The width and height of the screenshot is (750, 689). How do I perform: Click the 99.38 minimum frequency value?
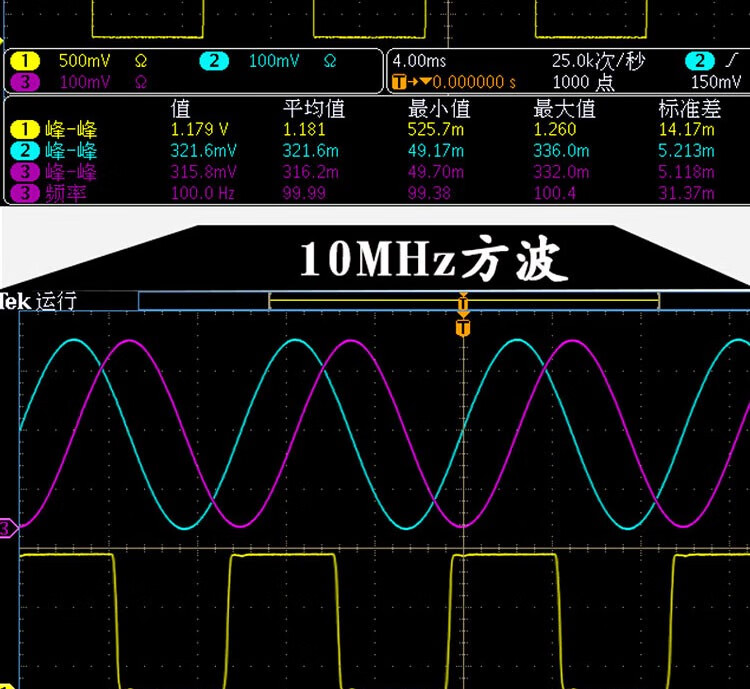point(429,193)
